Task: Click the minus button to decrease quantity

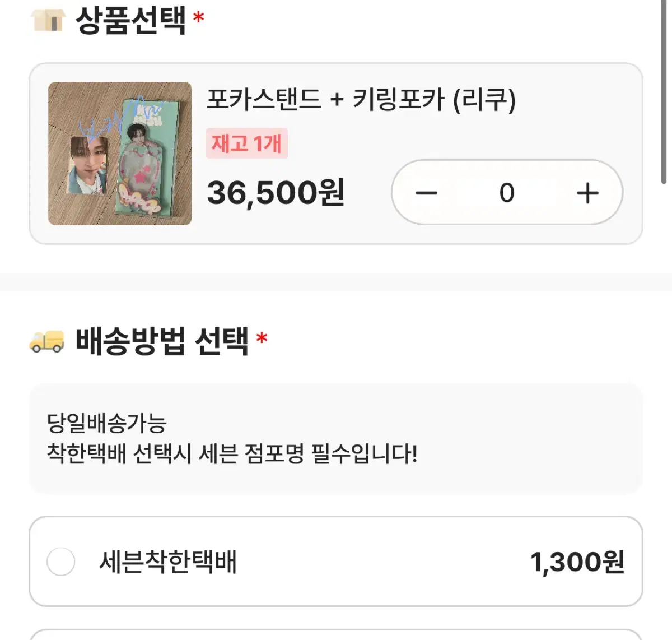Action: pyautogui.click(x=426, y=193)
